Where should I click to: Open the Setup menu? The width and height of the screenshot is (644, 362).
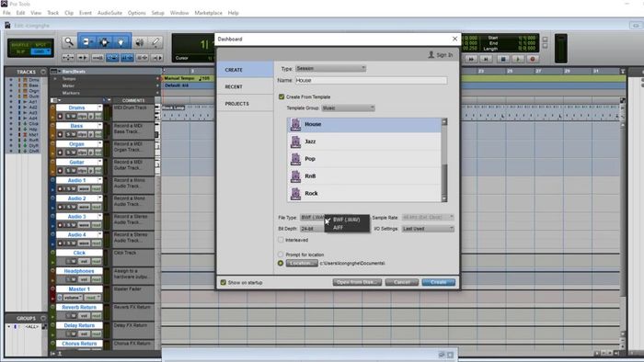(x=157, y=13)
